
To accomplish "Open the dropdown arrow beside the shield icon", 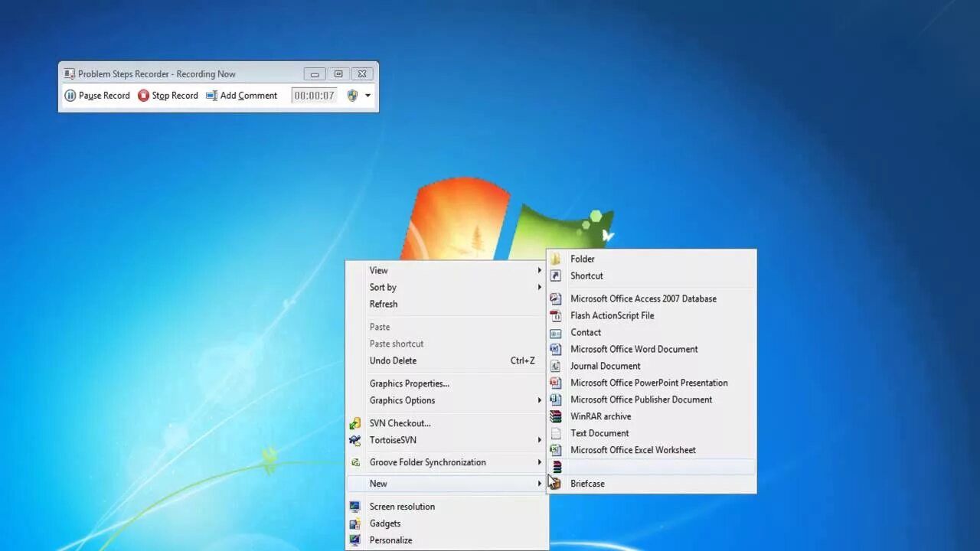I will coord(367,96).
